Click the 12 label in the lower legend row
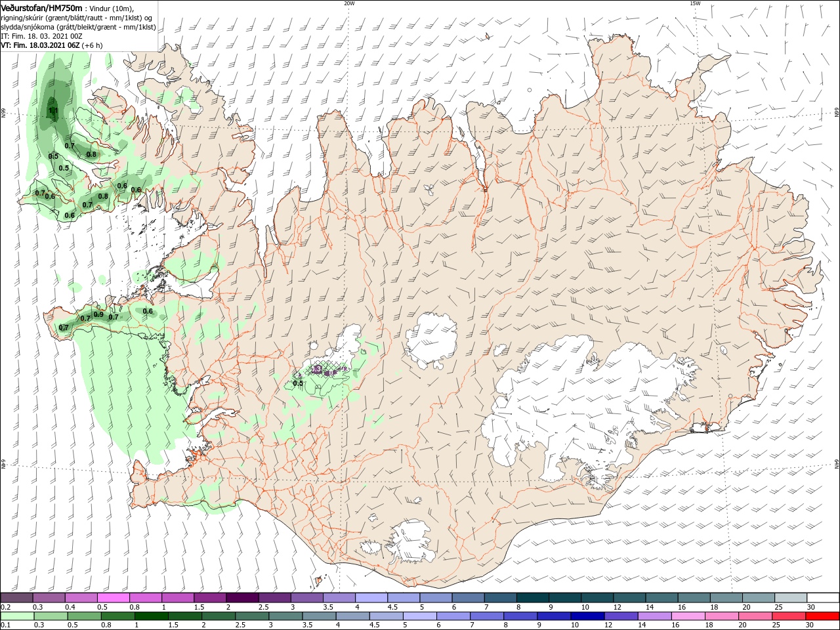This screenshot has height=630, width=840. point(608,625)
